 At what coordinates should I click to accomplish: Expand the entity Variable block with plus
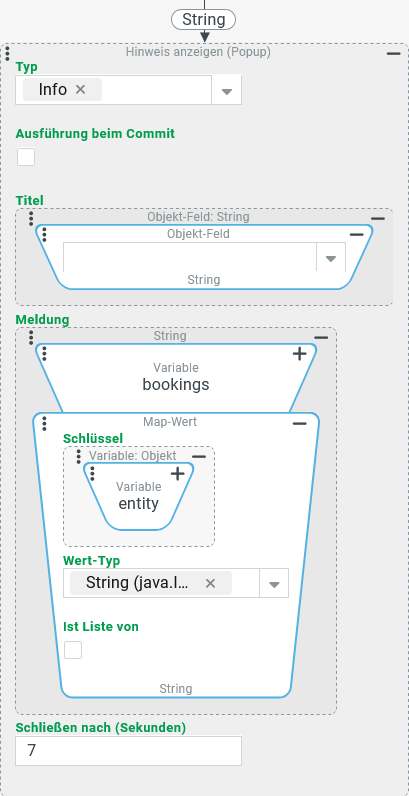(x=177, y=474)
